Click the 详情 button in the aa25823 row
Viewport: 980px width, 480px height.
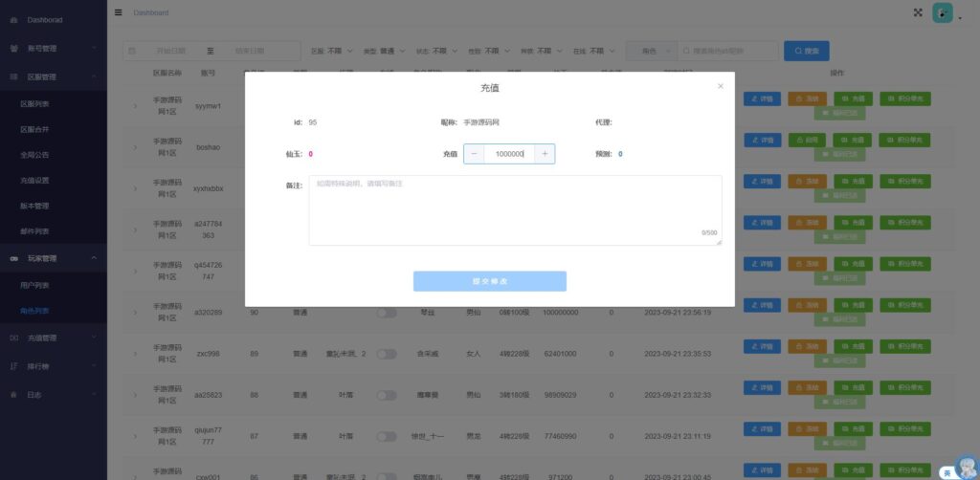(x=762, y=387)
